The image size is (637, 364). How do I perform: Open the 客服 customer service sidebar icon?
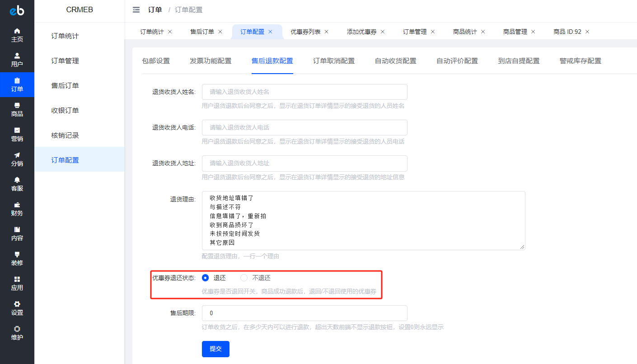click(17, 184)
